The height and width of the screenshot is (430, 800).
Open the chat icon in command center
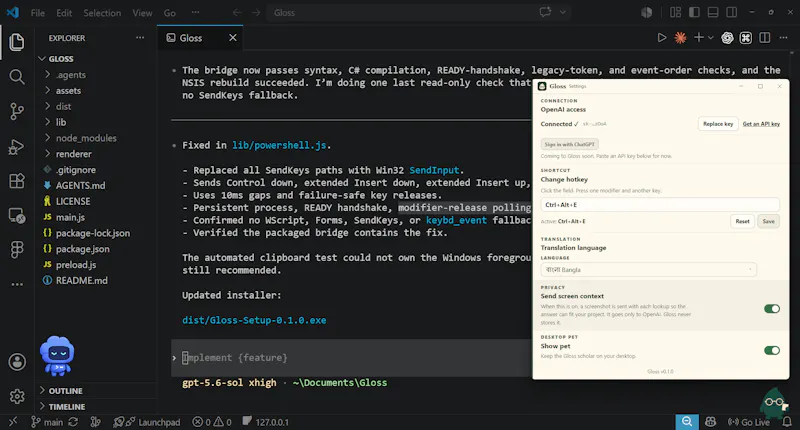coord(545,12)
